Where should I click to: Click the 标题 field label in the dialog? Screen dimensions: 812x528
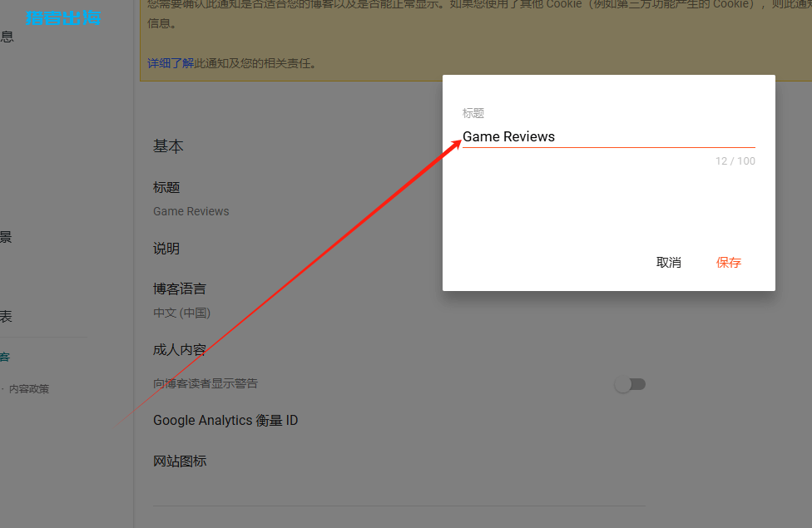coord(473,113)
